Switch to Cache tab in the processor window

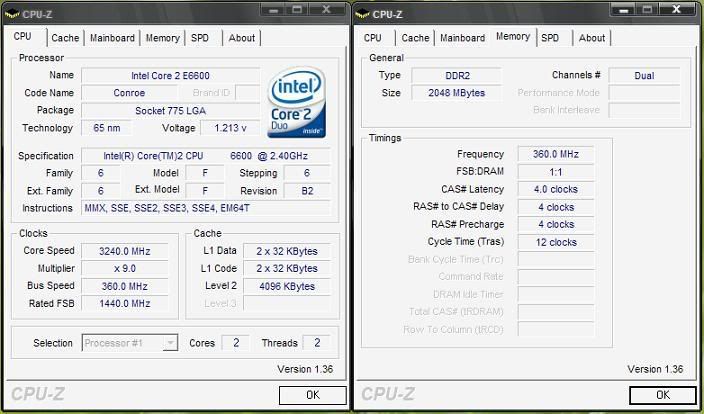point(65,38)
